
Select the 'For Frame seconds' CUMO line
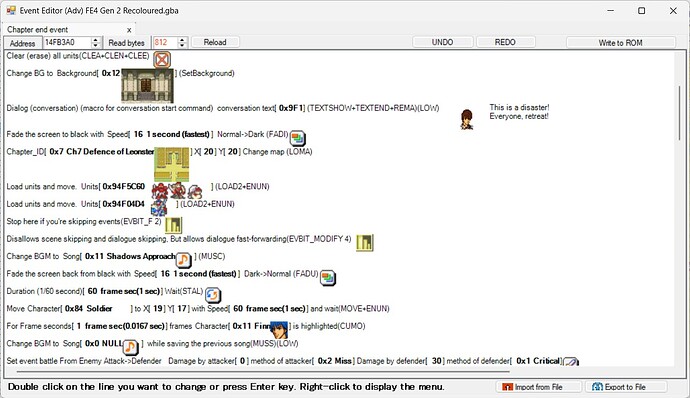tap(186, 326)
